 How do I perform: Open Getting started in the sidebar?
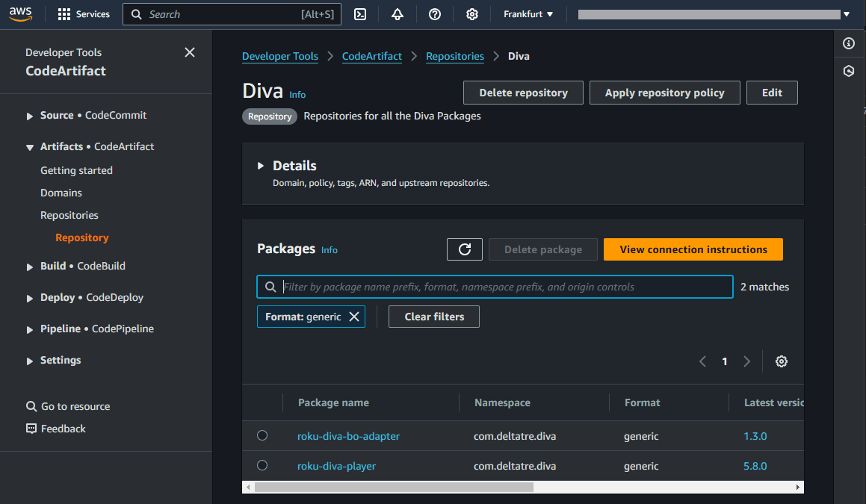[x=76, y=170]
